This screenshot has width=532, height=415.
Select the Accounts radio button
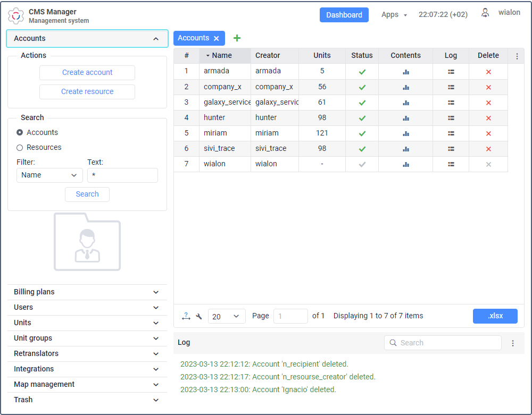coord(20,132)
